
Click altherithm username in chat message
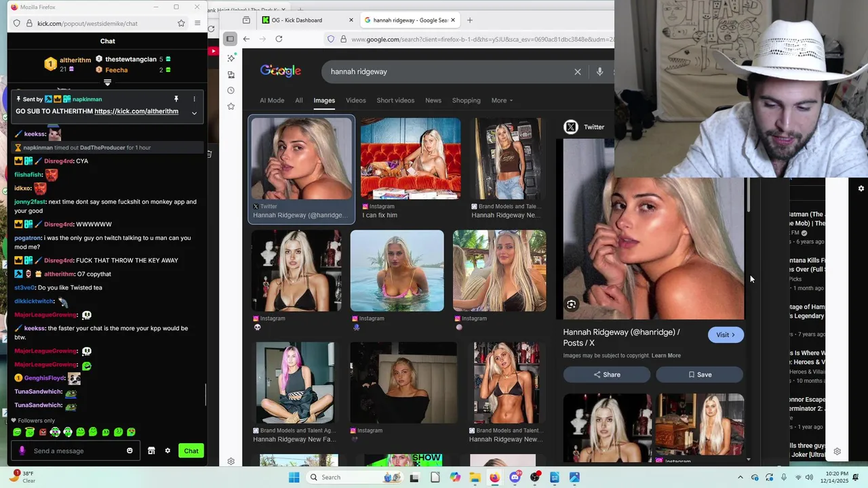point(59,274)
